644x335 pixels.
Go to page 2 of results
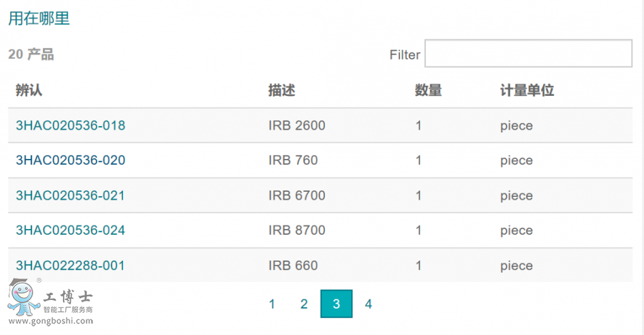click(304, 304)
